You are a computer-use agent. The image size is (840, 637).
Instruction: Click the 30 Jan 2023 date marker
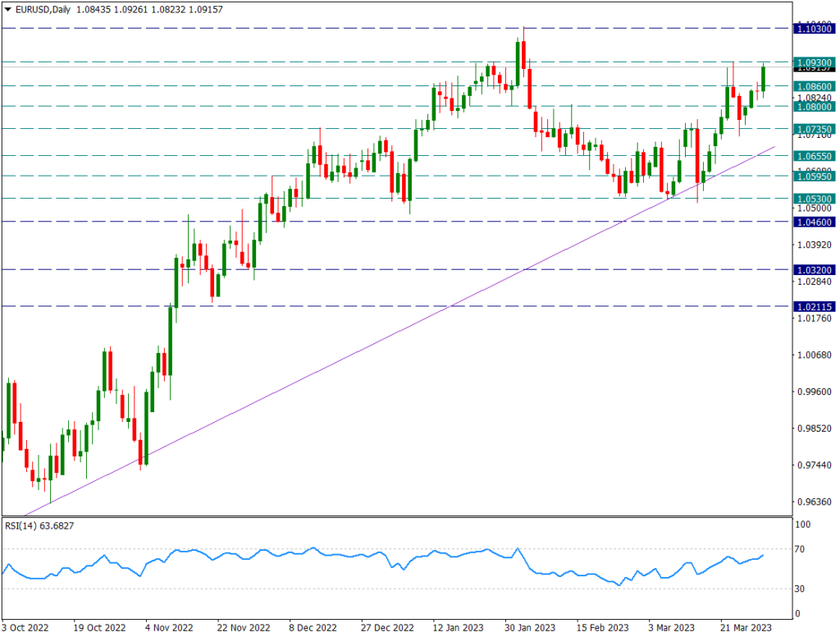530,627
